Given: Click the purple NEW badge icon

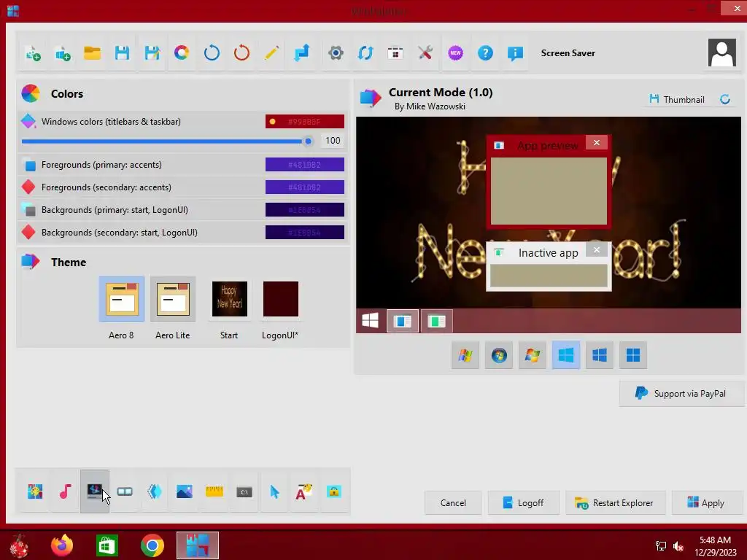Looking at the screenshot, I should pos(455,52).
